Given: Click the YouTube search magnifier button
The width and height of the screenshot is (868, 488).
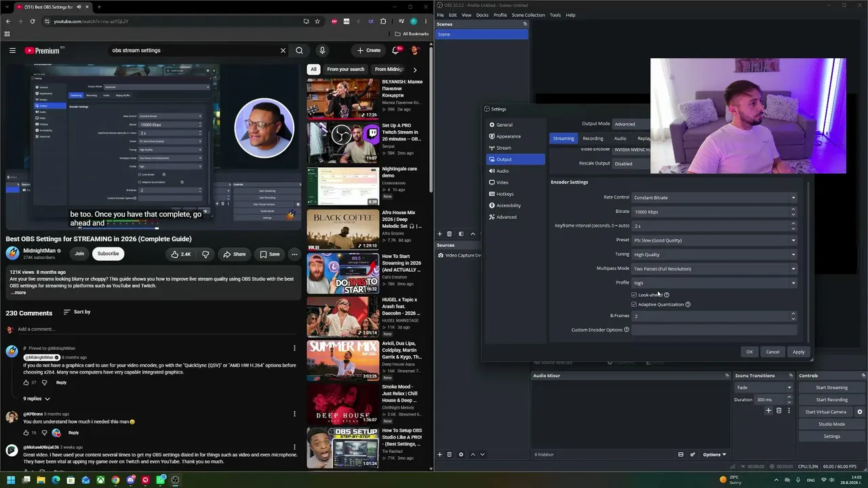Looking at the screenshot, I should (x=299, y=50).
